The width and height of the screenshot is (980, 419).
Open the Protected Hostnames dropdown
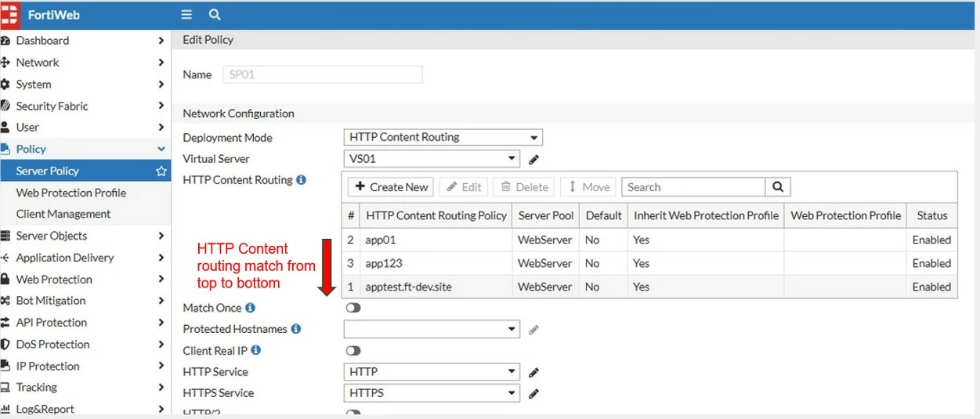(432, 329)
